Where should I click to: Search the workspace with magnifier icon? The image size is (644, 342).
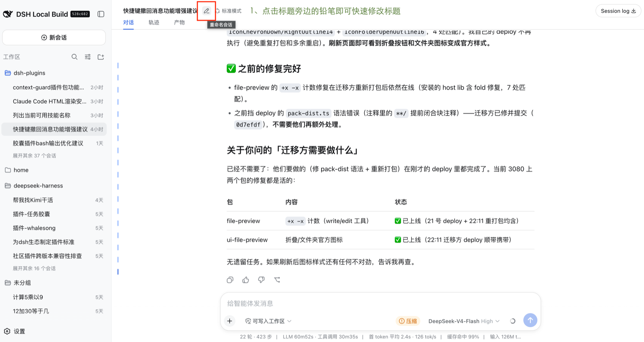74,57
